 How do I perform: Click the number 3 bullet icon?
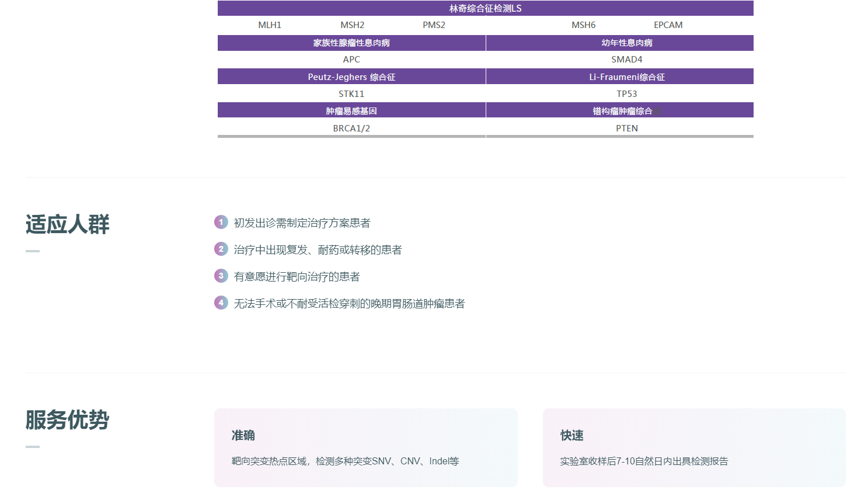tap(221, 276)
